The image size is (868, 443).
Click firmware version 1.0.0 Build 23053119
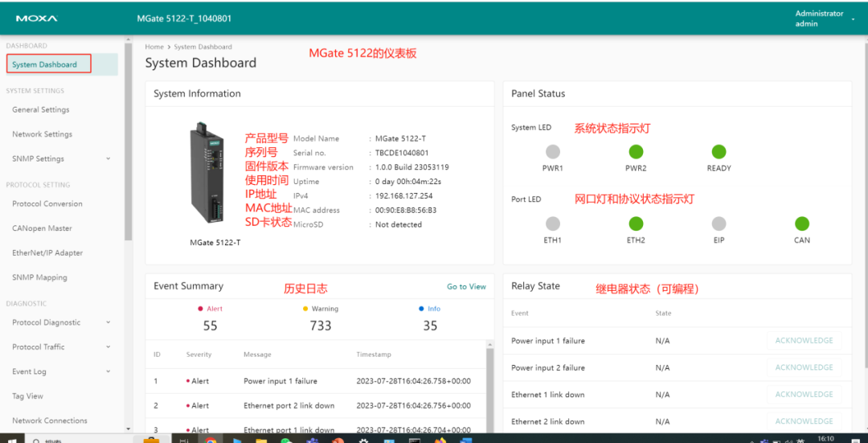[x=411, y=167]
